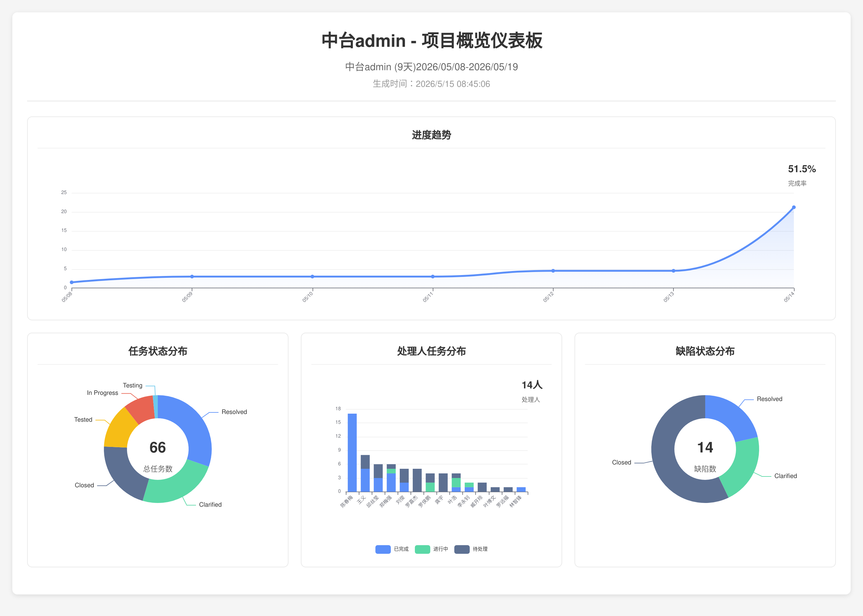Toggle the 进行中 legend item
The image size is (863, 616).
[x=431, y=549]
